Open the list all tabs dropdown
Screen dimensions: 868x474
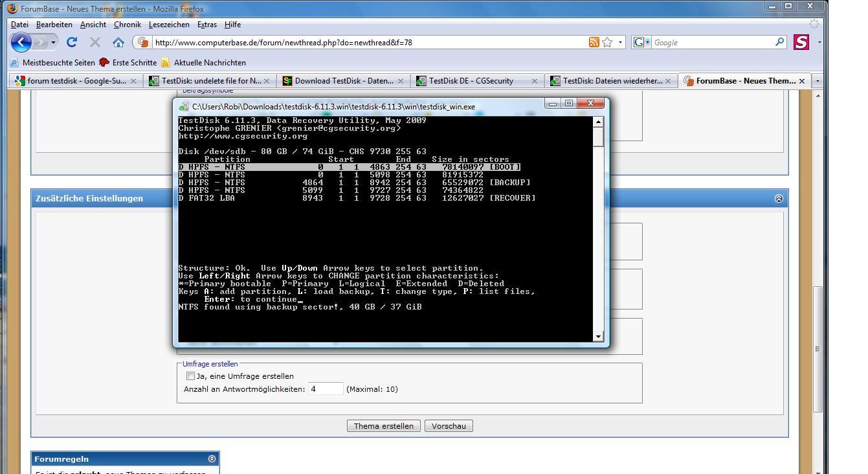(818, 81)
